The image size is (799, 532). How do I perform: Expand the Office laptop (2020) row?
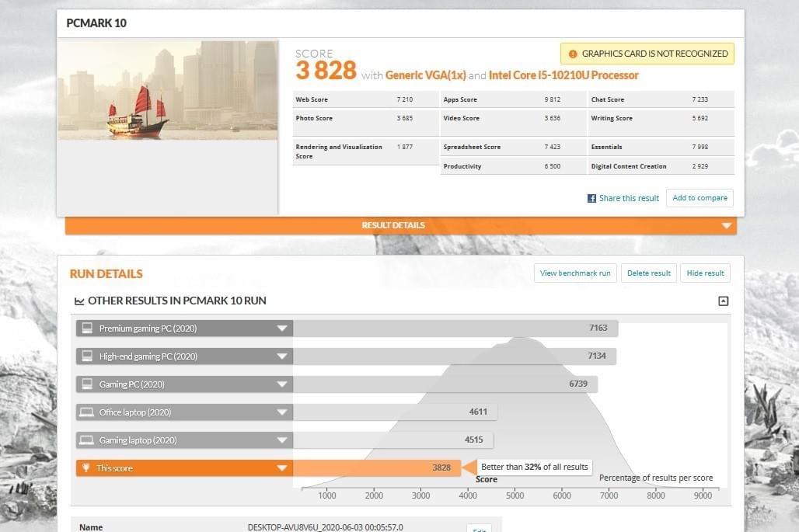tap(282, 412)
